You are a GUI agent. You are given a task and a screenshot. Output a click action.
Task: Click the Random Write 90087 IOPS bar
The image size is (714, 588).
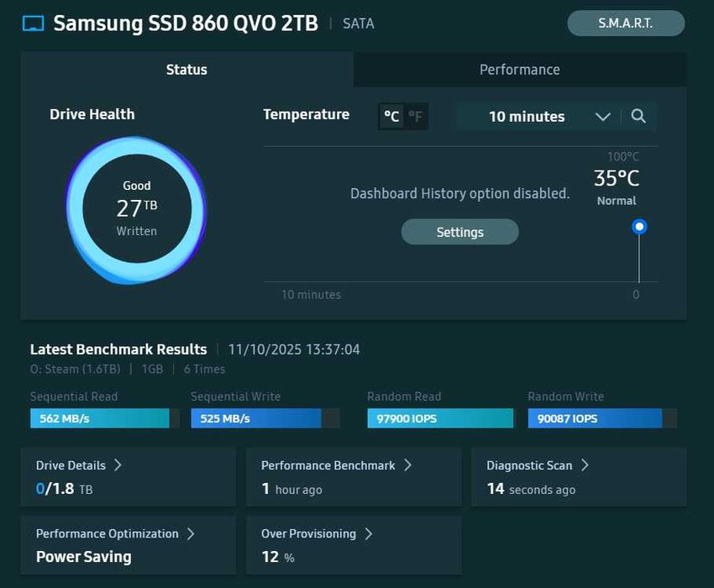[x=602, y=418]
